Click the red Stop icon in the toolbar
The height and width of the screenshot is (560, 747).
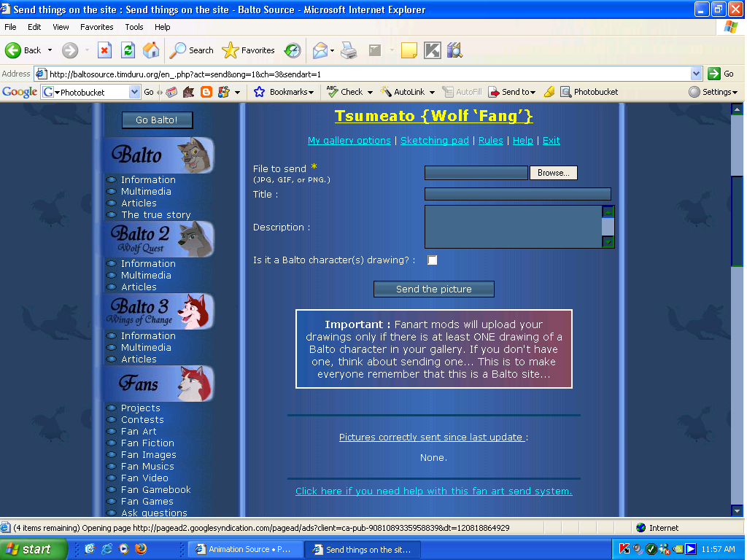[x=104, y=50]
